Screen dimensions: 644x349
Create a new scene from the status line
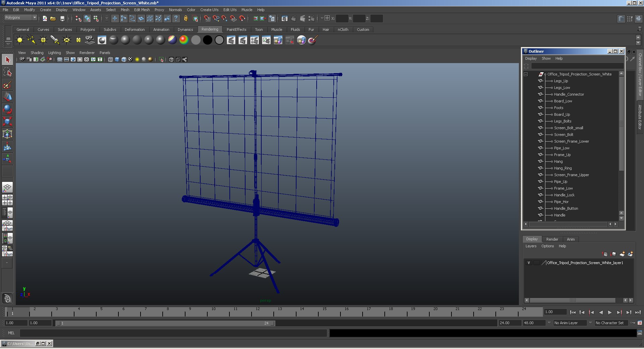pyautogui.click(x=45, y=18)
